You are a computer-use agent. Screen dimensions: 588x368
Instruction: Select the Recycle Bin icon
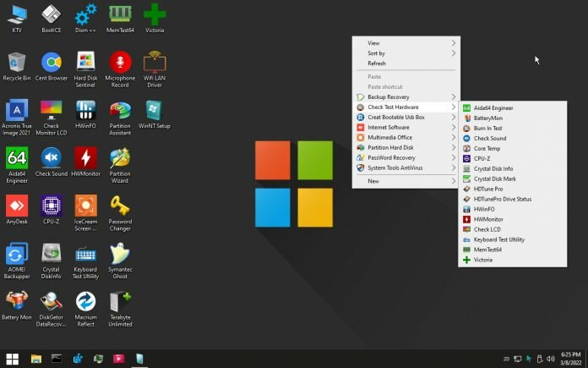[x=17, y=67]
